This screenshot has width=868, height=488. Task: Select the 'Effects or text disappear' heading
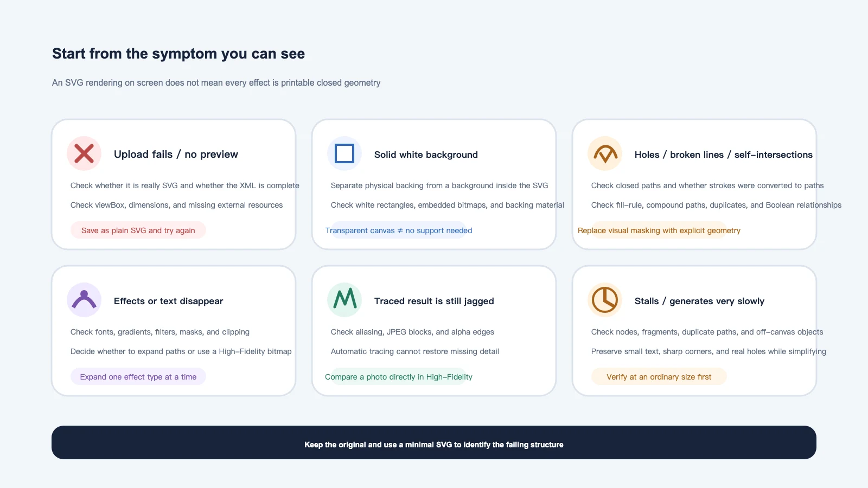[x=168, y=301]
